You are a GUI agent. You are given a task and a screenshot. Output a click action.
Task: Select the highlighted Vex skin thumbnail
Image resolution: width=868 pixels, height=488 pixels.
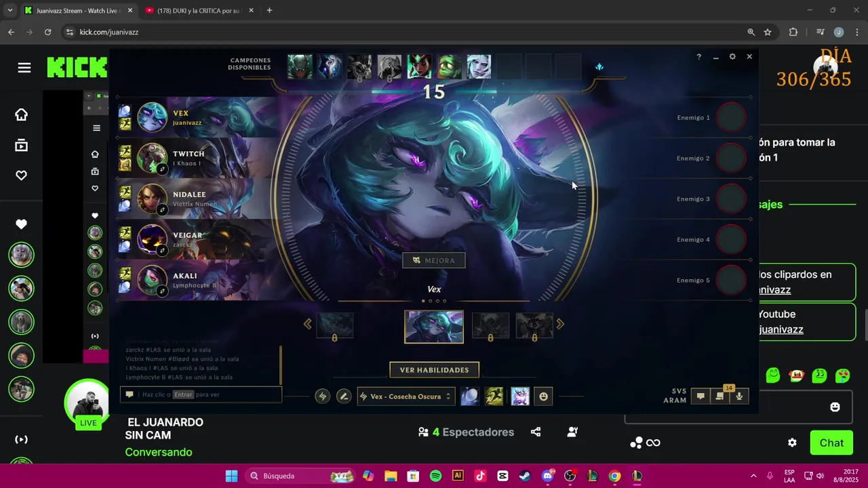434,327
